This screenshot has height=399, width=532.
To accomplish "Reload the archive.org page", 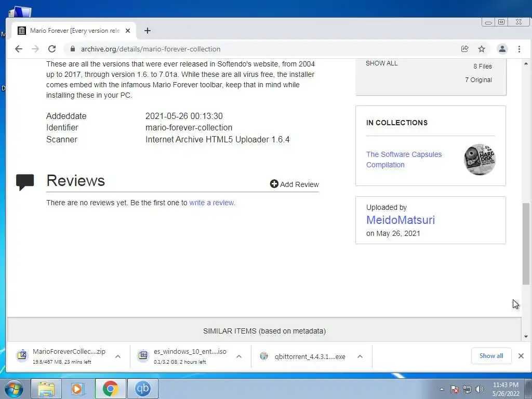I will coord(52,49).
